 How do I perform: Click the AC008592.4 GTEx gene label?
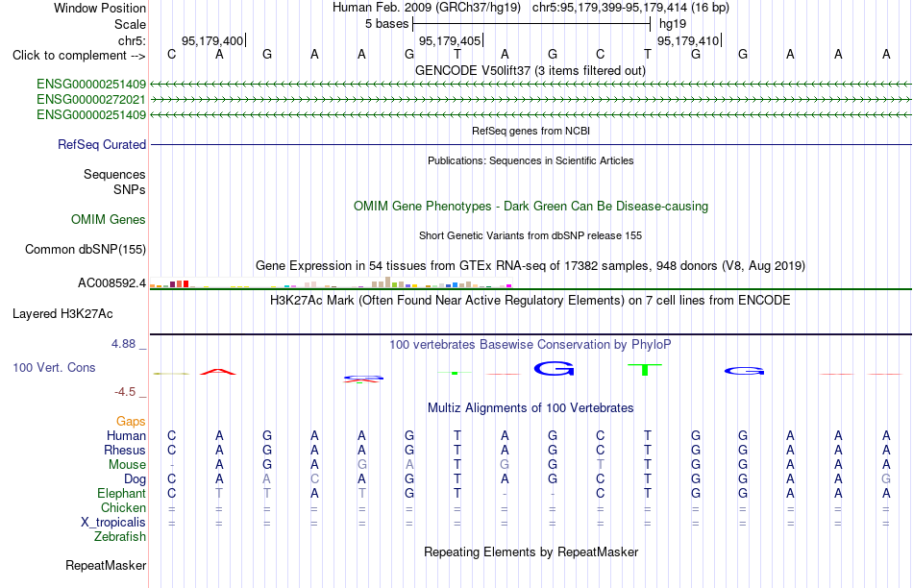click(x=111, y=282)
